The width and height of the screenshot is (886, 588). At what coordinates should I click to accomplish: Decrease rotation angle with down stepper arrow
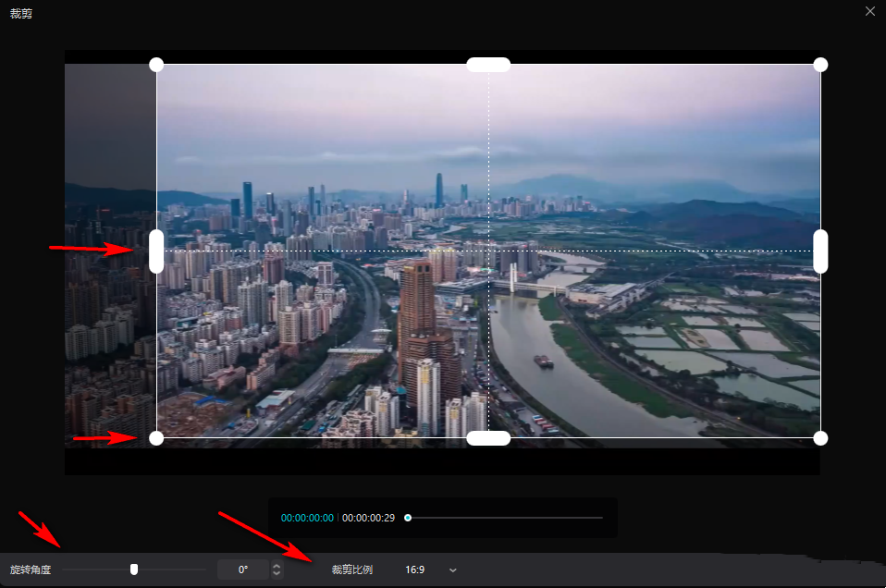tap(277, 573)
